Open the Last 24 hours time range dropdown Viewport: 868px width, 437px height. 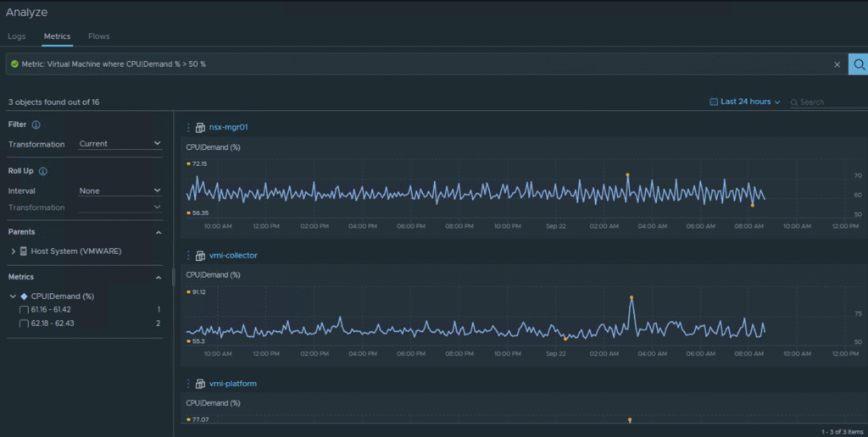click(x=745, y=102)
